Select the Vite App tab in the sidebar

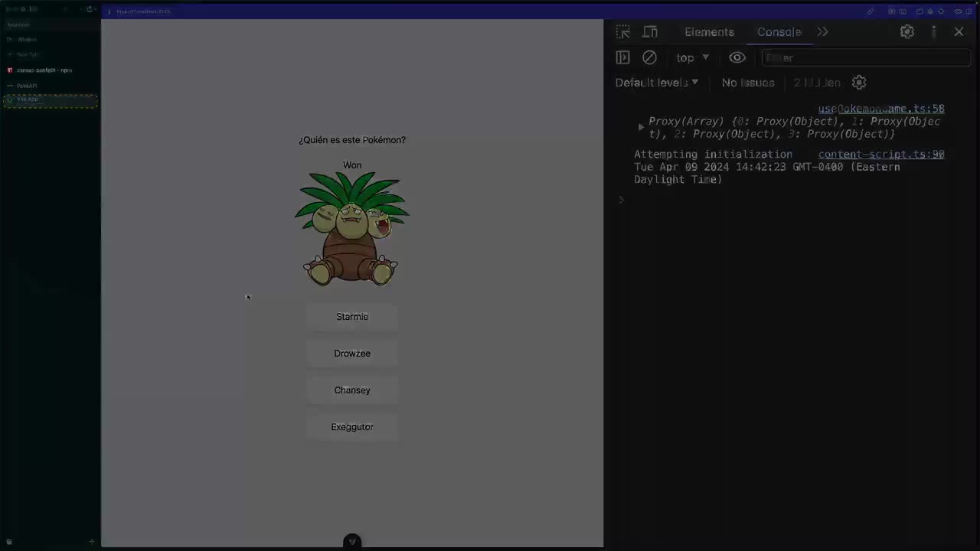tap(51, 100)
